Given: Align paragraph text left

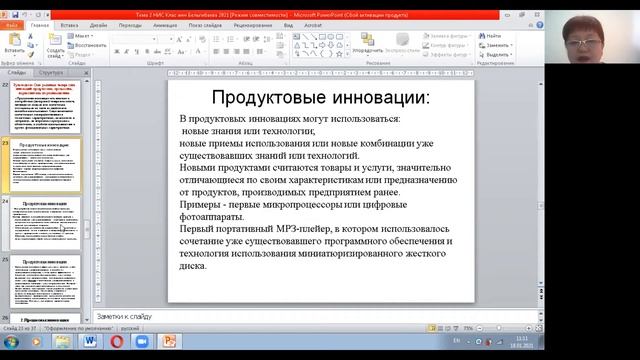Looking at the screenshot, I should point(216,52).
